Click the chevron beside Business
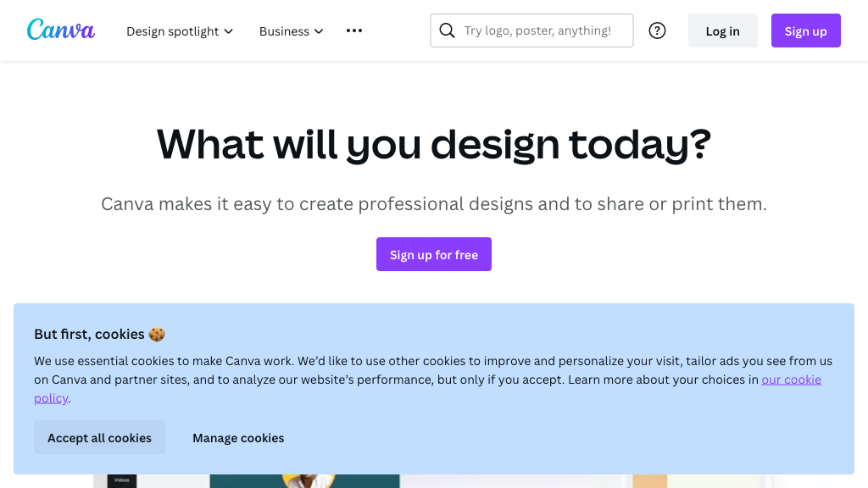Image resolution: width=868 pixels, height=488 pixels. point(320,31)
